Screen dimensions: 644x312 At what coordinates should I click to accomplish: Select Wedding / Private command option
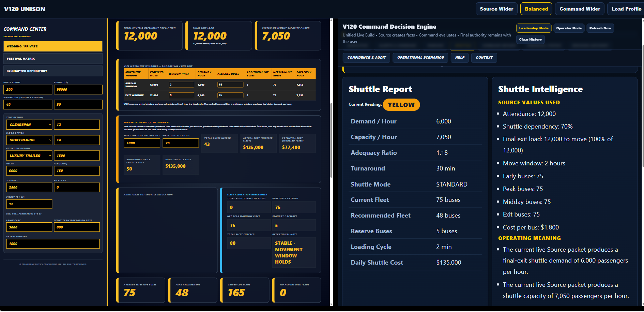click(x=53, y=46)
